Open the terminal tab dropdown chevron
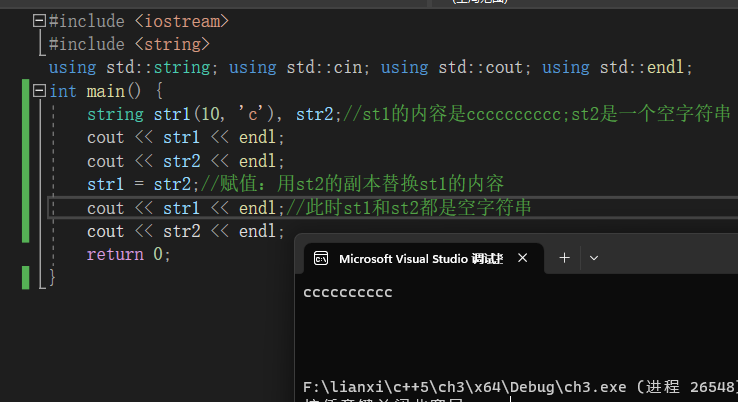The image size is (738, 402). tap(594, 258)
